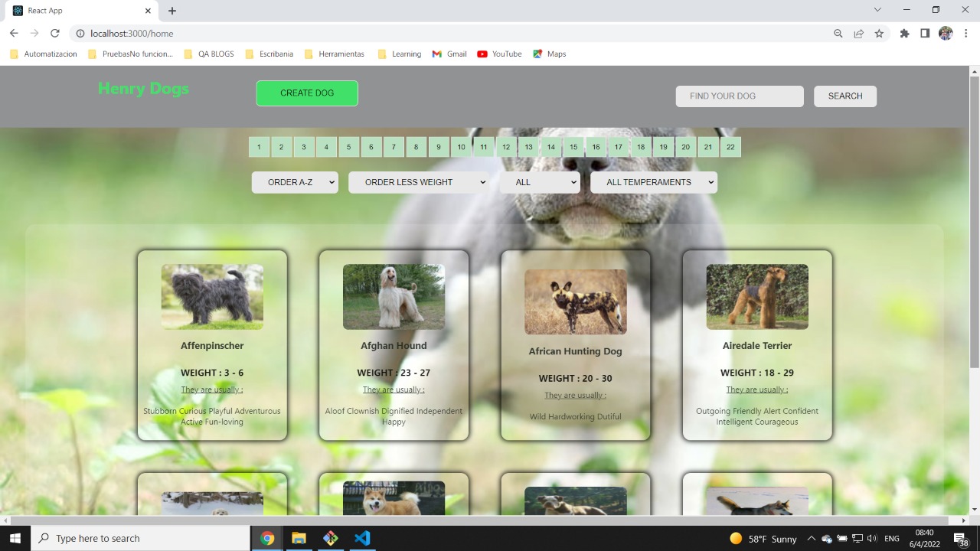Open the Affenpinscher 'They are usually' link
This screenshot has height=551, width=980.
click(x=211, y=389)
